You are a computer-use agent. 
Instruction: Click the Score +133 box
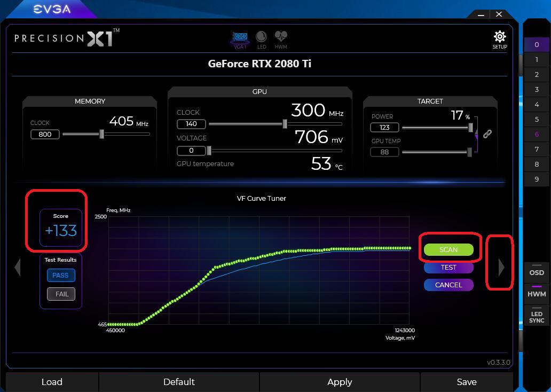61,228
